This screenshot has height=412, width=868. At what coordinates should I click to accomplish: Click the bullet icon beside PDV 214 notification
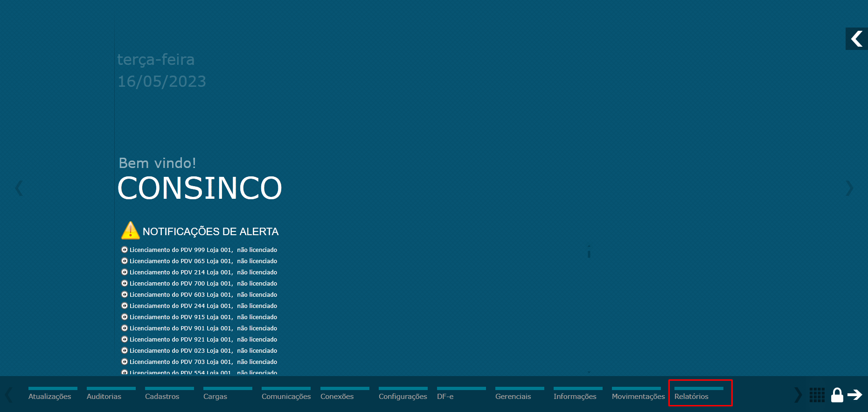(125, 272)
